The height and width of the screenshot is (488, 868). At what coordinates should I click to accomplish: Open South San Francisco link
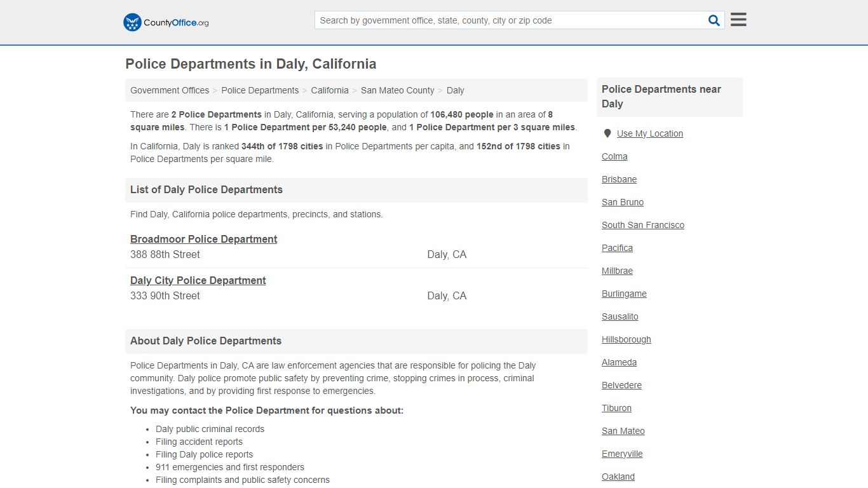pos(643,225)
